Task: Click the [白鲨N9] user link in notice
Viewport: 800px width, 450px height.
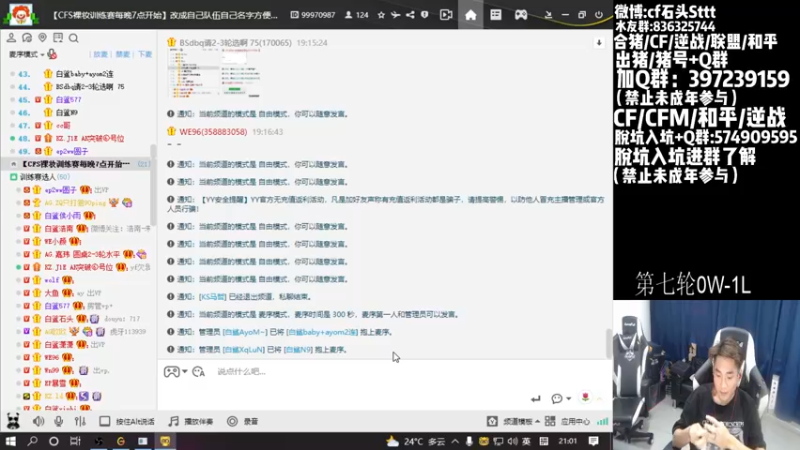Action: (298, 349)
